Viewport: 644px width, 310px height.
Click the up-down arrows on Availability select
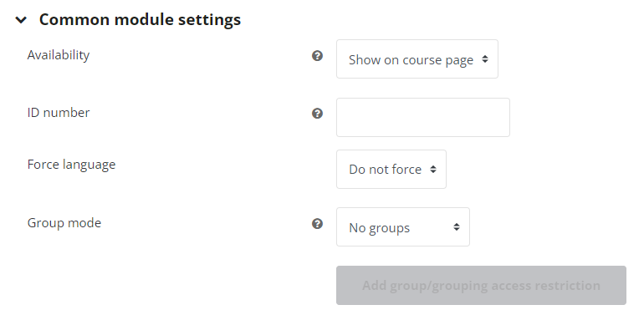pos(485,59)
